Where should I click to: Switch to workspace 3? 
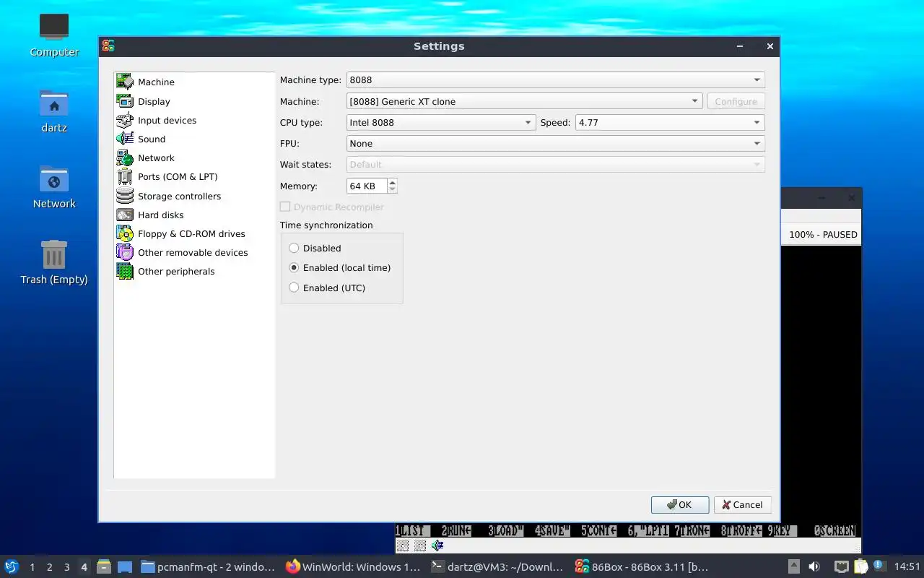pos(67,567)
